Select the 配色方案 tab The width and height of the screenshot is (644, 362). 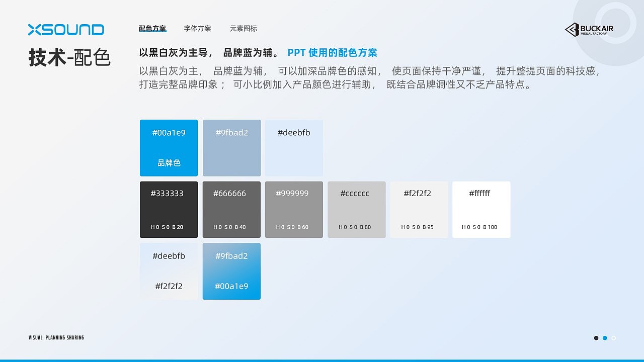tap(152, 28)
